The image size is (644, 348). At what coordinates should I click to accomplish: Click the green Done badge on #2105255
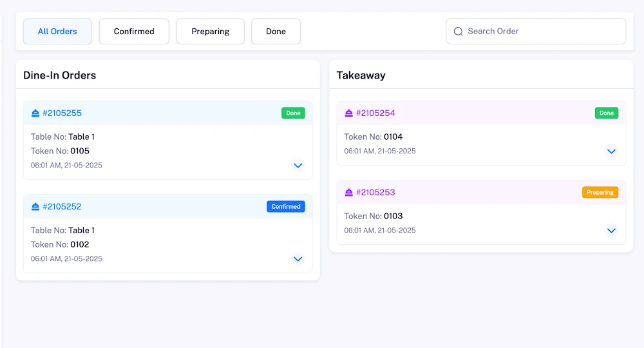click(293, 113)
